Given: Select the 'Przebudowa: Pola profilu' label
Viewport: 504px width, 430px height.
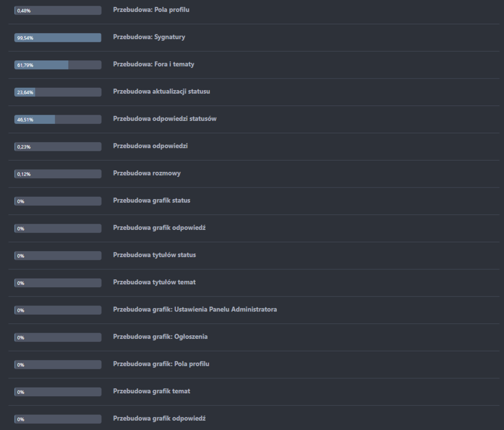Looking at the screenshot, I should [x=151, y=10].
